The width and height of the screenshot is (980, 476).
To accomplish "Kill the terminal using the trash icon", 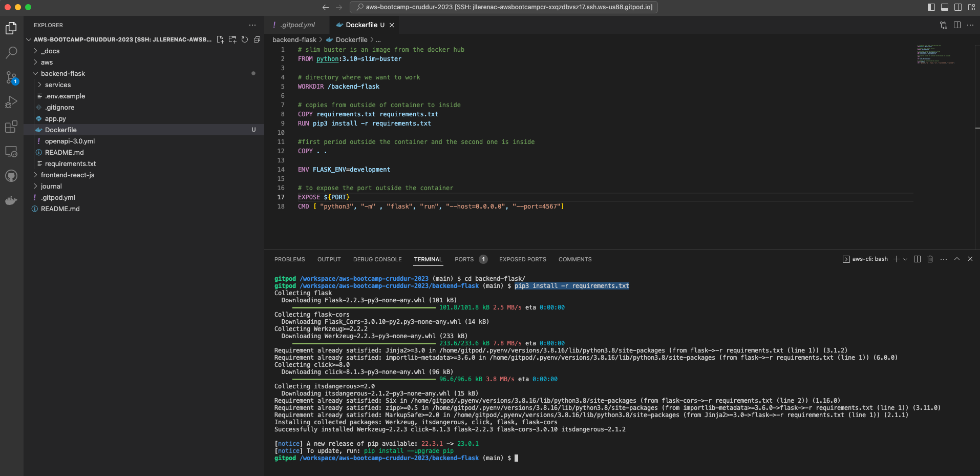I will [929, 259].
